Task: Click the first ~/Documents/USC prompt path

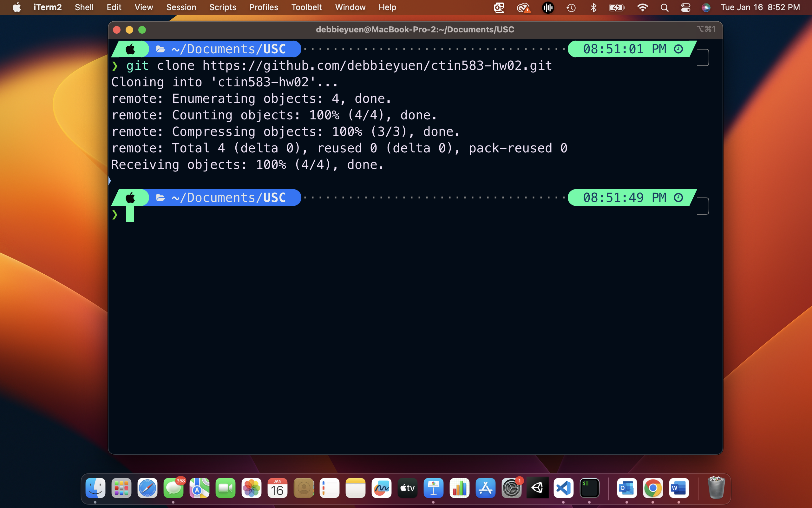Action: pyautogui.click(x=228, y=49)
